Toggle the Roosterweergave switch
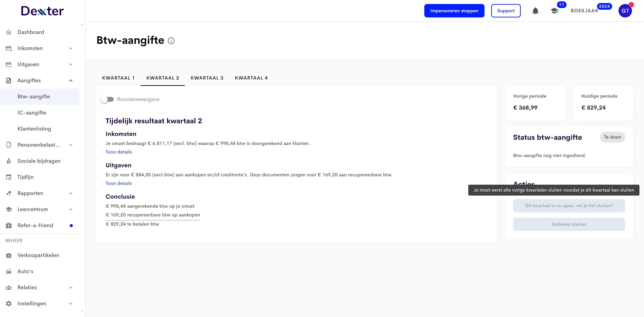The image size is (644, 317). [107, 99]
